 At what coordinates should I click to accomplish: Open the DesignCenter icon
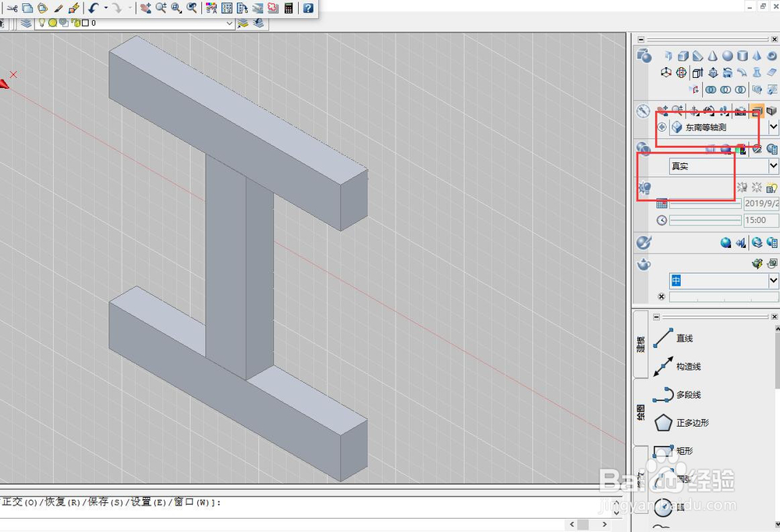[x=227, y=8]
